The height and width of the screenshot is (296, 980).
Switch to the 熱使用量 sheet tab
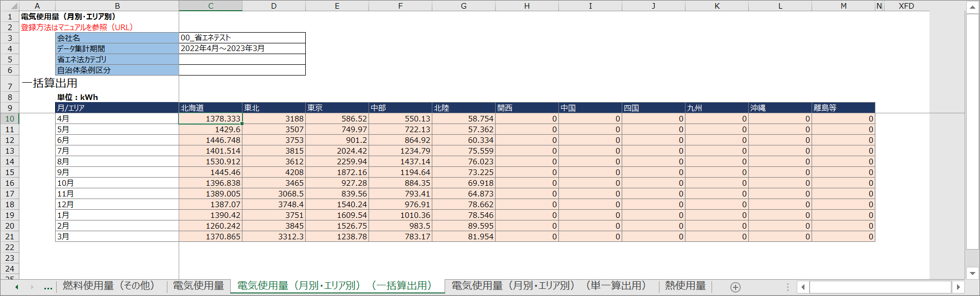[x=685, y=286]
